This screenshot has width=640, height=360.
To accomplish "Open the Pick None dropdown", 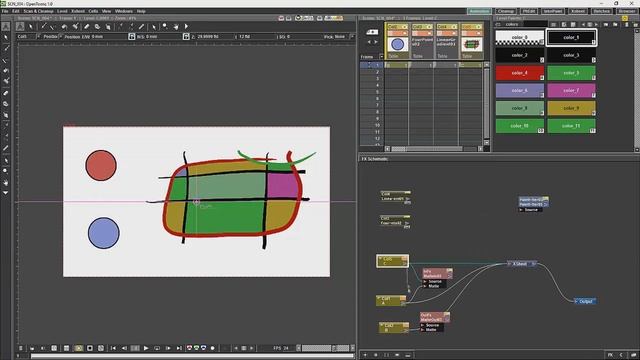I will click(352, 37).
